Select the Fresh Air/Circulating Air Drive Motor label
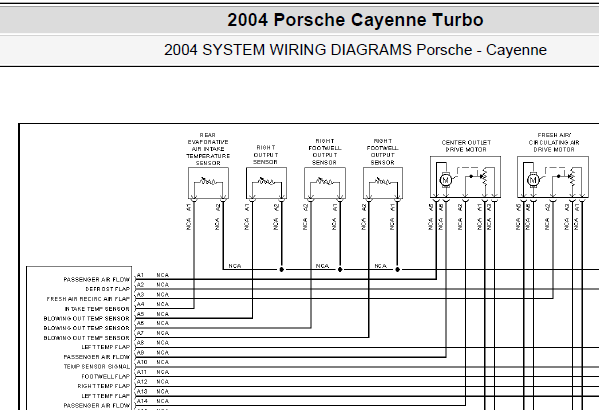The height and width of the screenshot is (410, 599). (554, 143)
